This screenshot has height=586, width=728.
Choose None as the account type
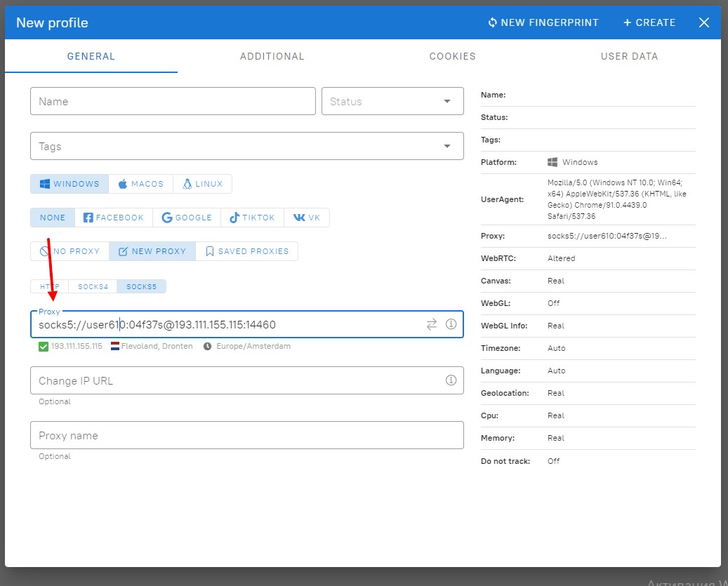click(53, 218)
